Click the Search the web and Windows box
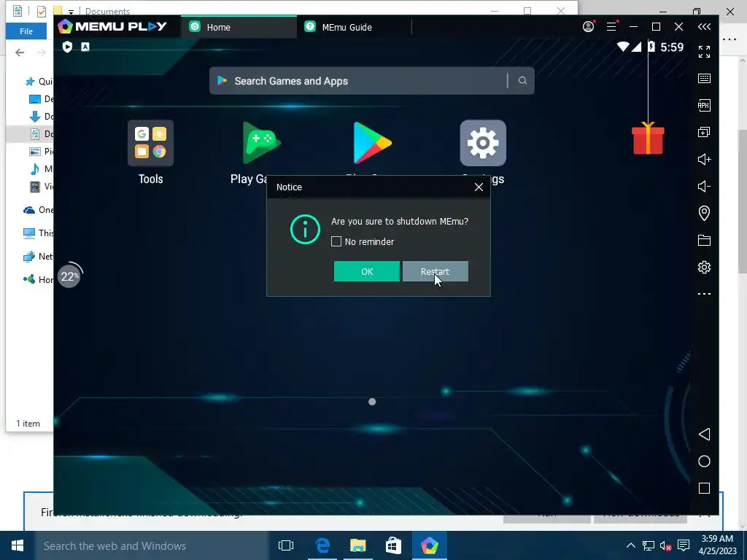This screenshot has width=747, height=560. 152,545
